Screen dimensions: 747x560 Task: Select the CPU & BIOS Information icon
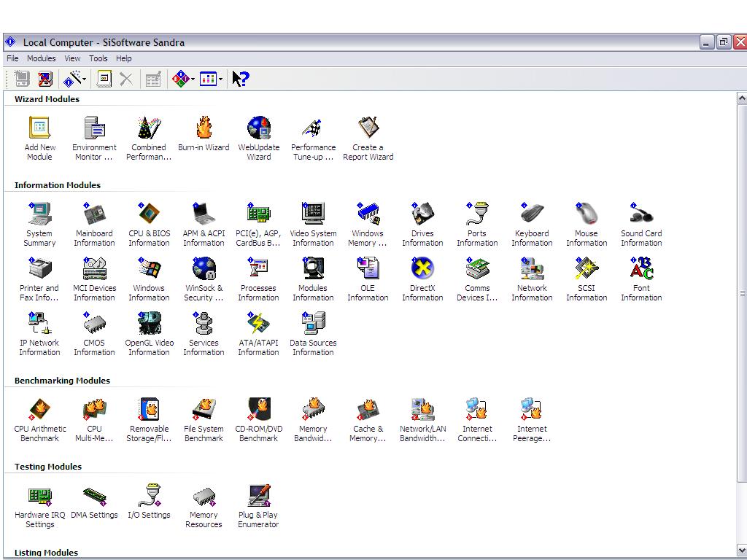149,225
